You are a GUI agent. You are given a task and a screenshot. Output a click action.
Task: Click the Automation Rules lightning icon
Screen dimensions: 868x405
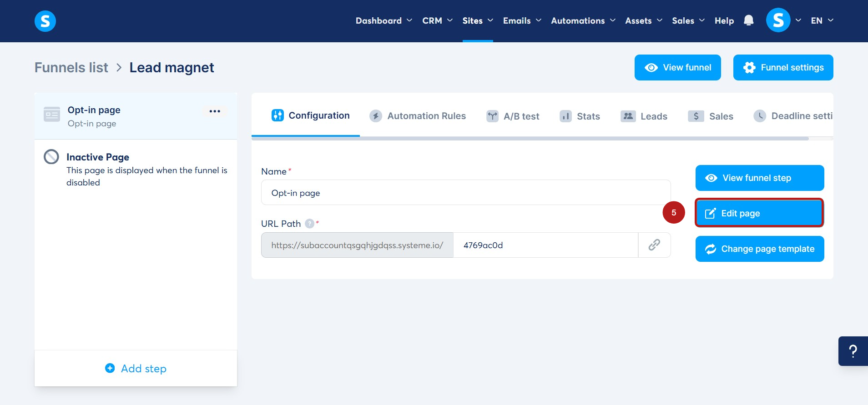[x=375, y=116]
